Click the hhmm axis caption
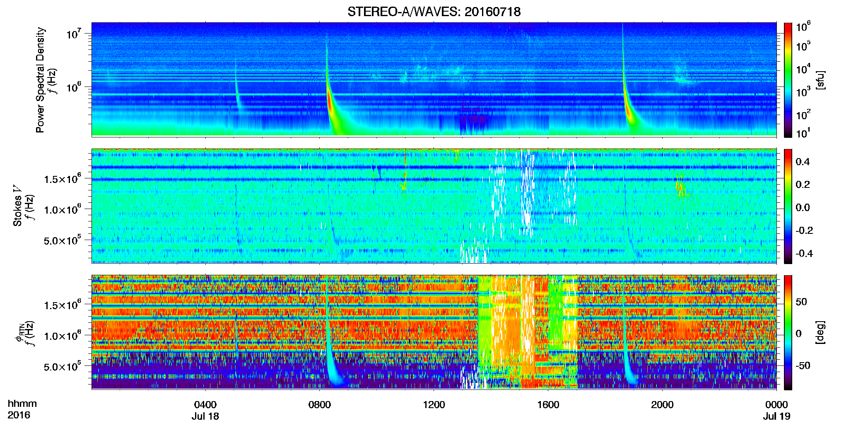868x447 pixels. (22, 404)
